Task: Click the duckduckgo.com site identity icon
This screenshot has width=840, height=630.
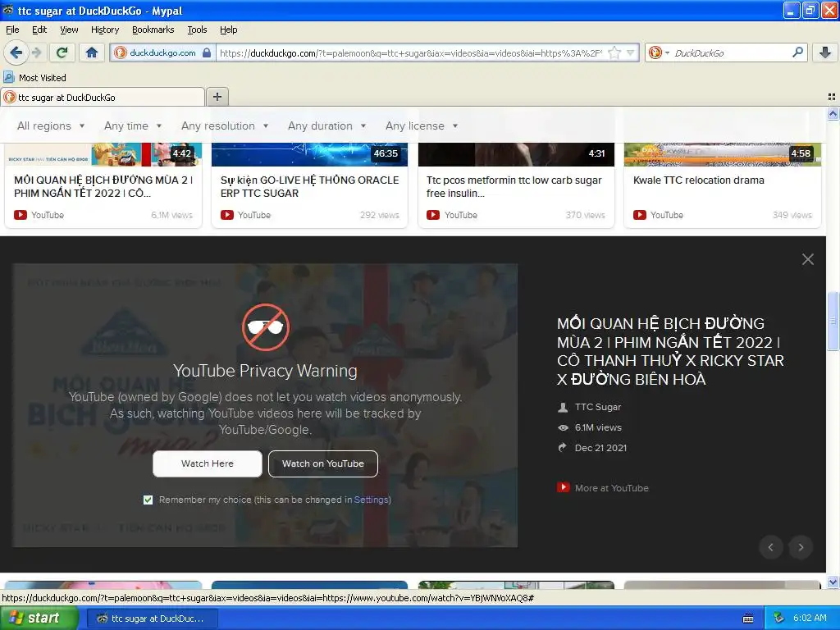Action: click(120, 52)
